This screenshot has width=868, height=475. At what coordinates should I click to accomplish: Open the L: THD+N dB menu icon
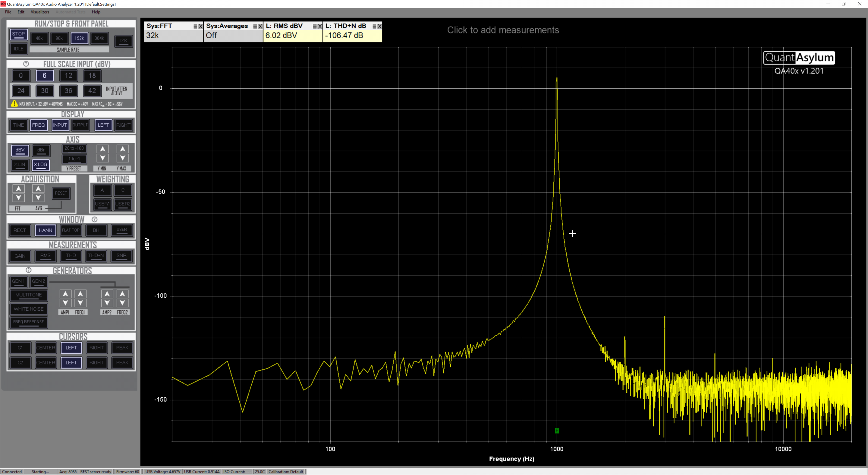click(374, 26)
